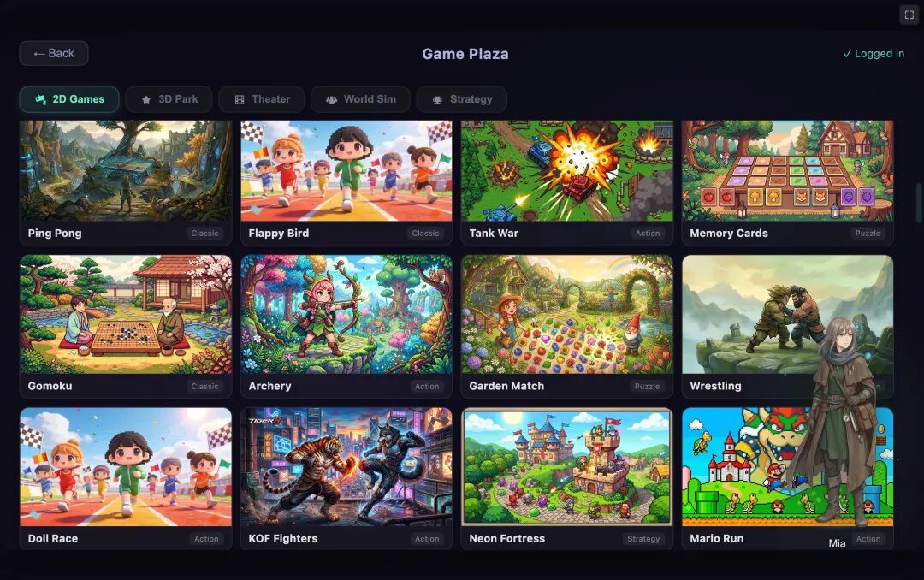This screenshot has height=580, width=924.
Task: Click the fullscreen icon in the top corner
Action: tap(909, 15)
